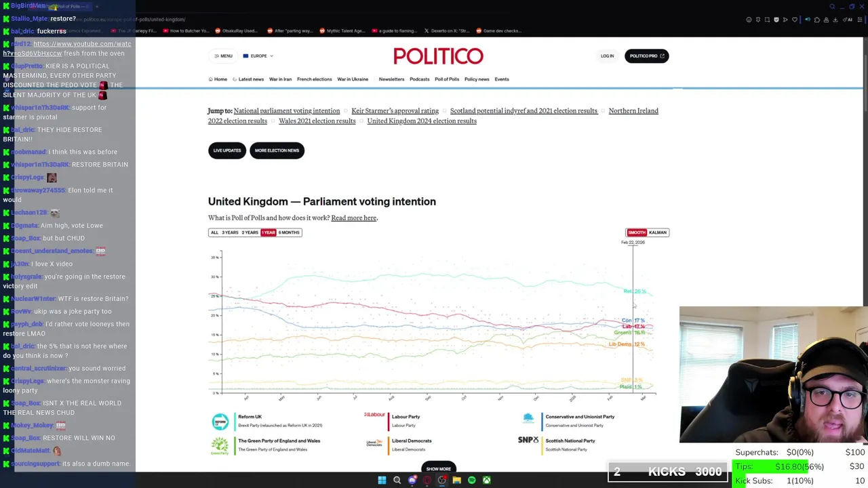Click the Liberal Democrats logo

[374, 443]
